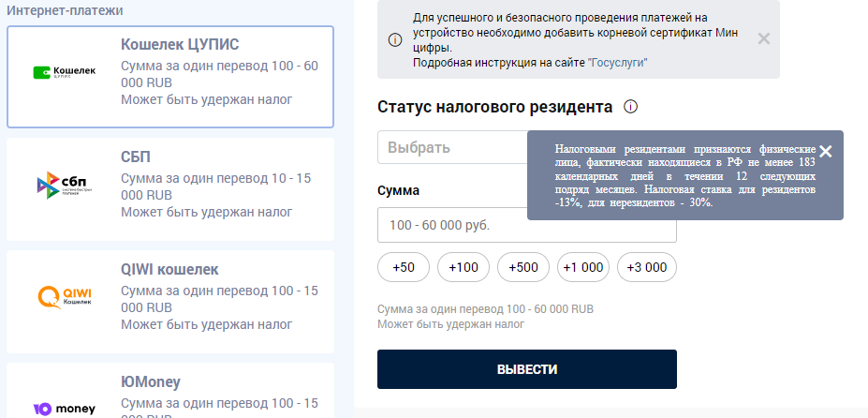The height and width of the screenshot is (418, 868).
Task: Add 3 000 rubles with +3 000 button
Action: pos(647,267)
